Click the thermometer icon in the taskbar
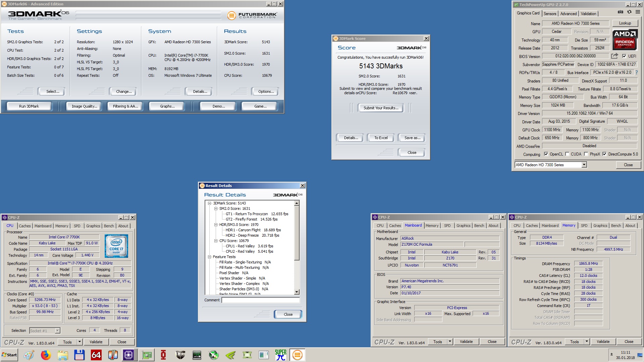Screen dimensions: 644x362 (x=113, y=355)
